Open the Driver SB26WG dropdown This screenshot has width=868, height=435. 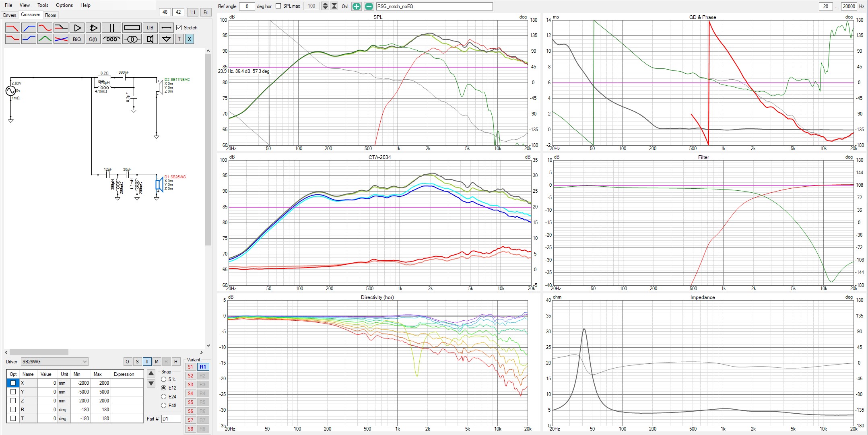tap(54, 362)
